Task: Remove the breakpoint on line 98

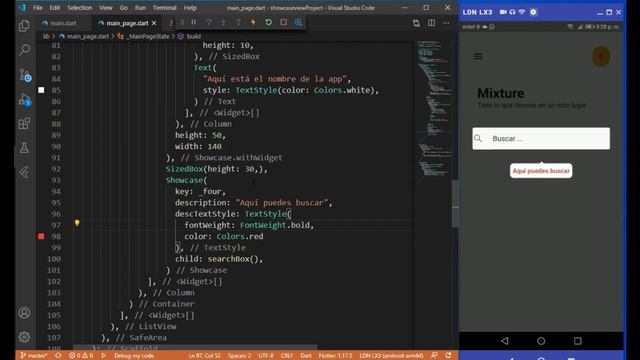Action: (x=41, y=236)
